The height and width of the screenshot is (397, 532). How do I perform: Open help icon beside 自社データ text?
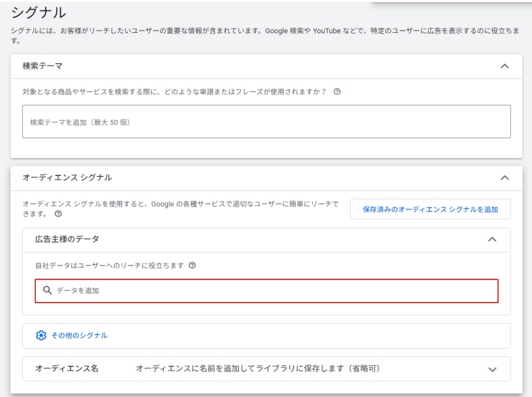coord(192,266)
